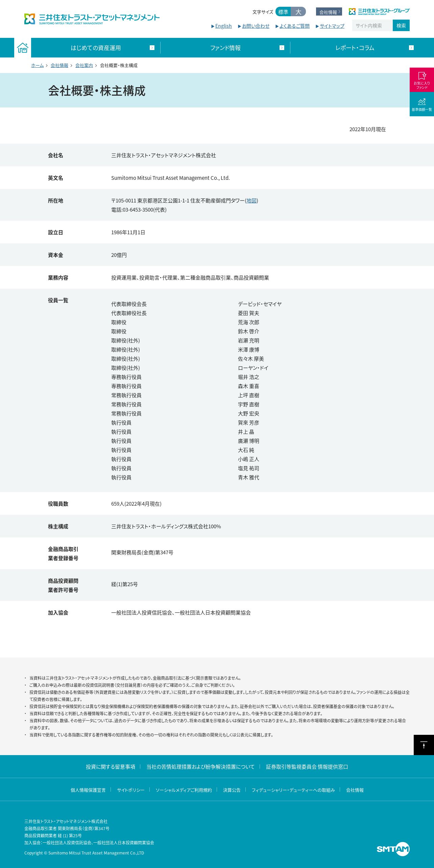Screen dimensions: 434x868
Task: Select 三井住友トラスト・ホールディングス株式会社100% text
Action: [166, 526]
